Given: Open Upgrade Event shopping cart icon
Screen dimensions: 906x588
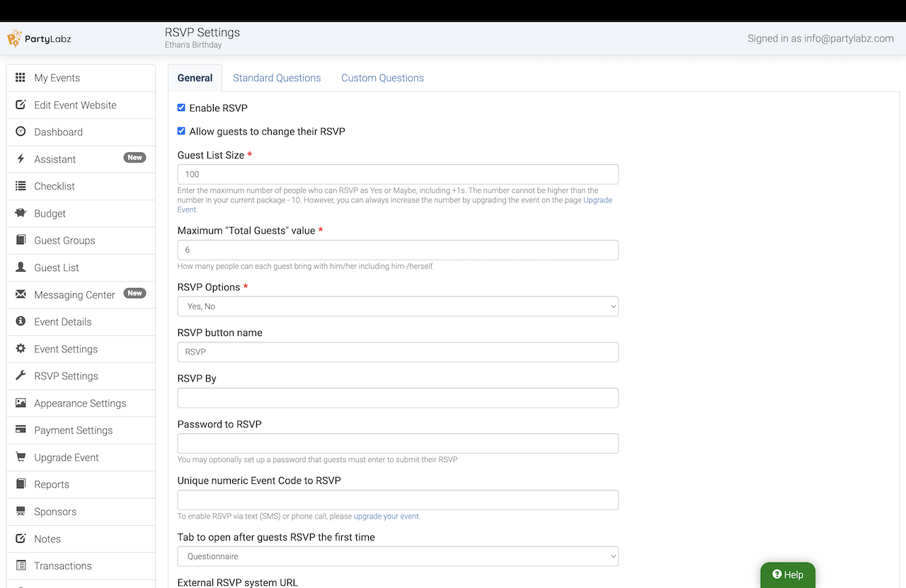Looking at the screenshot, I should (21, 457).
